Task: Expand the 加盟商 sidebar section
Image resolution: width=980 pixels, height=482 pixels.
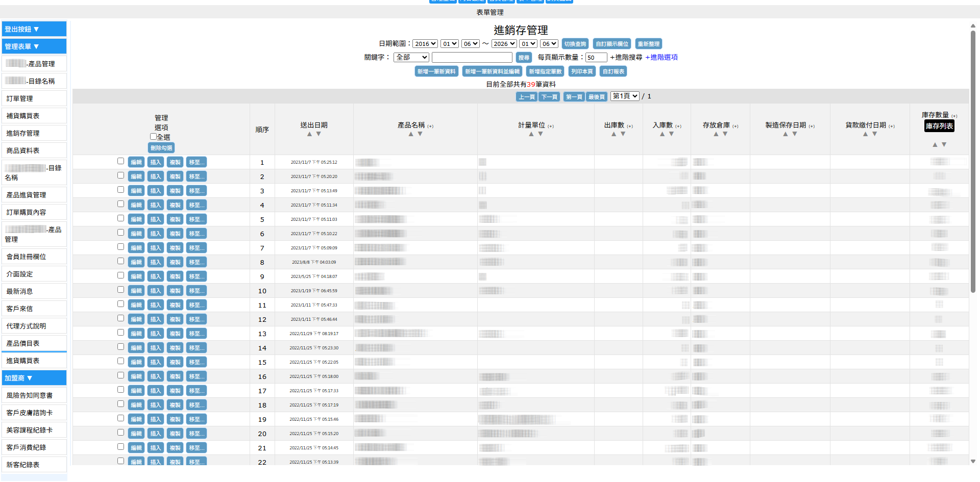Action: pos(34,378)
